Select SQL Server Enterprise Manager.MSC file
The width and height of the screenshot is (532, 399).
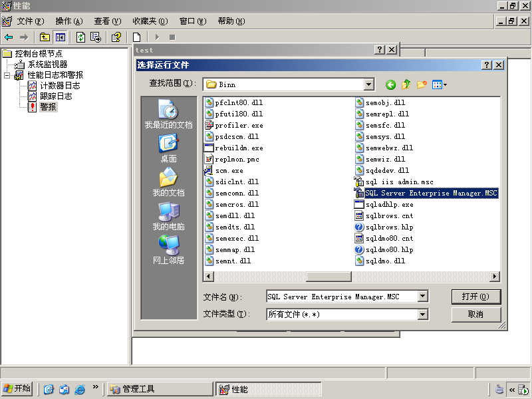[x=426, y=193]
